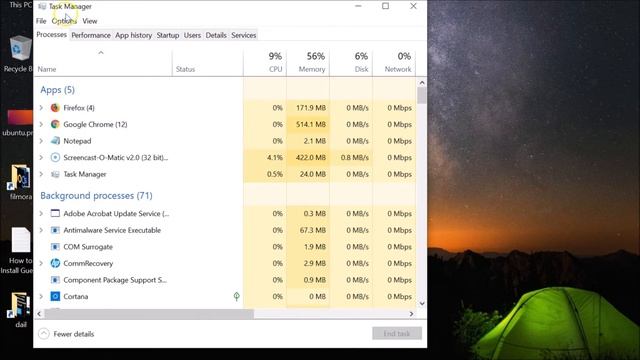
Task: Click the 0.8 MB/s disk value
Action: [x=355, y=158]
